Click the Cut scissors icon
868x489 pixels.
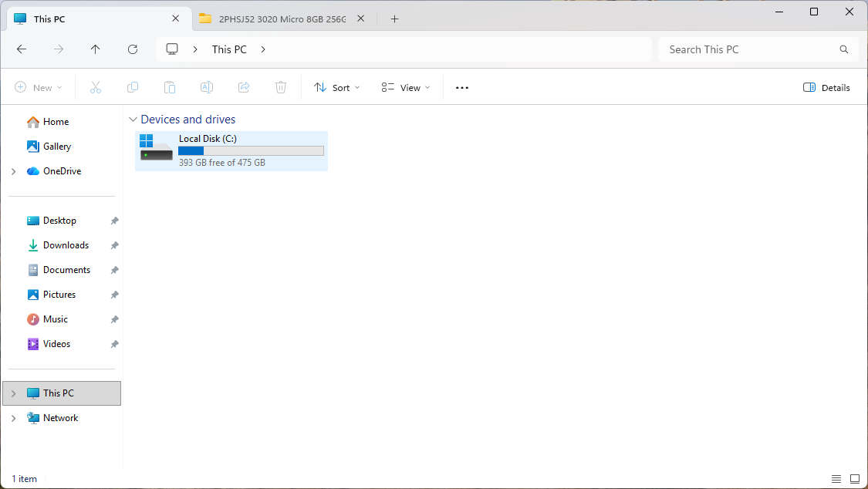96,88
